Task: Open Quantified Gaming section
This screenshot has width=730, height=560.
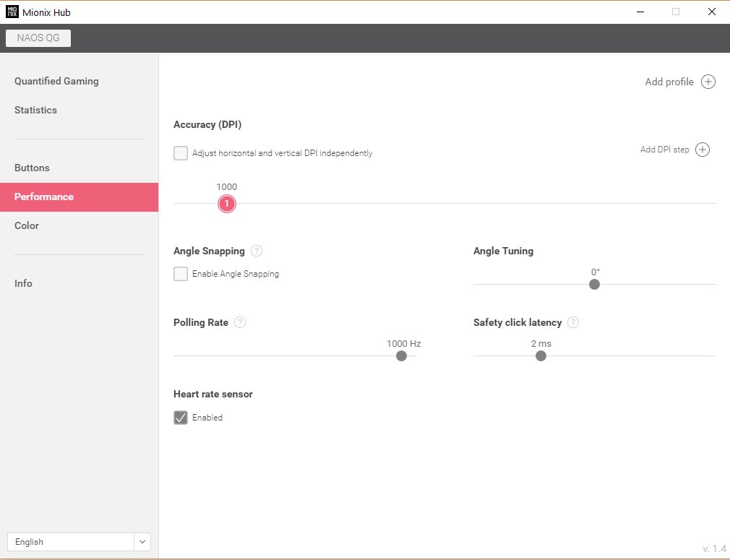Action: (56, 81)
